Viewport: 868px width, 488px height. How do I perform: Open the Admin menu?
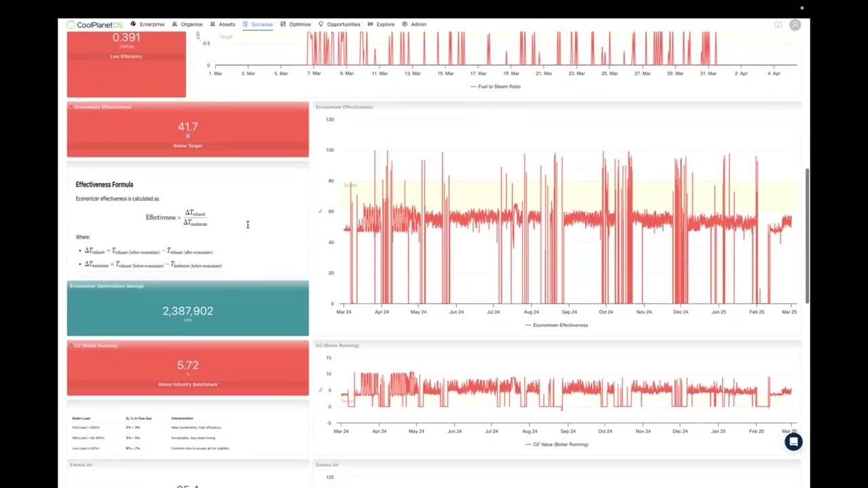[418, 24]
